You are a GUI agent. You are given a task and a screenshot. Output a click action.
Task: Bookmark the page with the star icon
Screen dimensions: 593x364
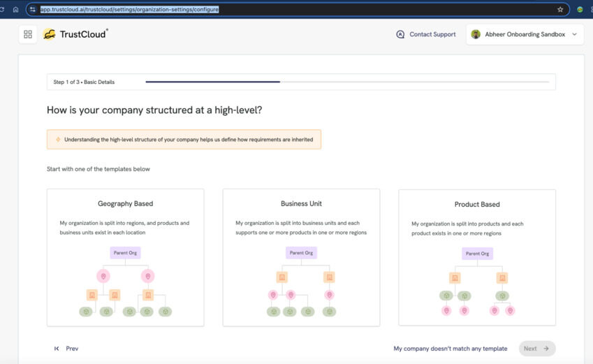coord(560,10)
